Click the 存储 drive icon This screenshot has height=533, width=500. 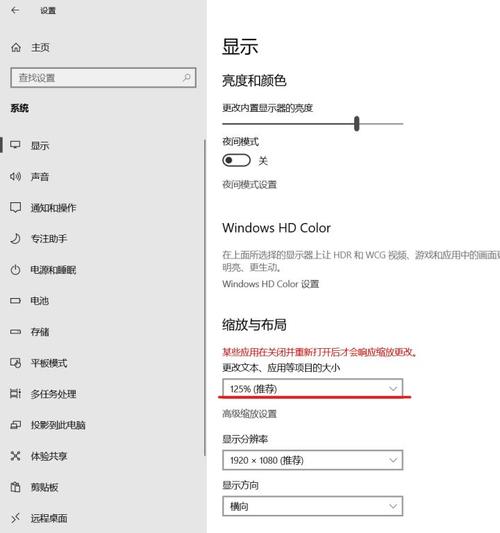coord(15,332)
